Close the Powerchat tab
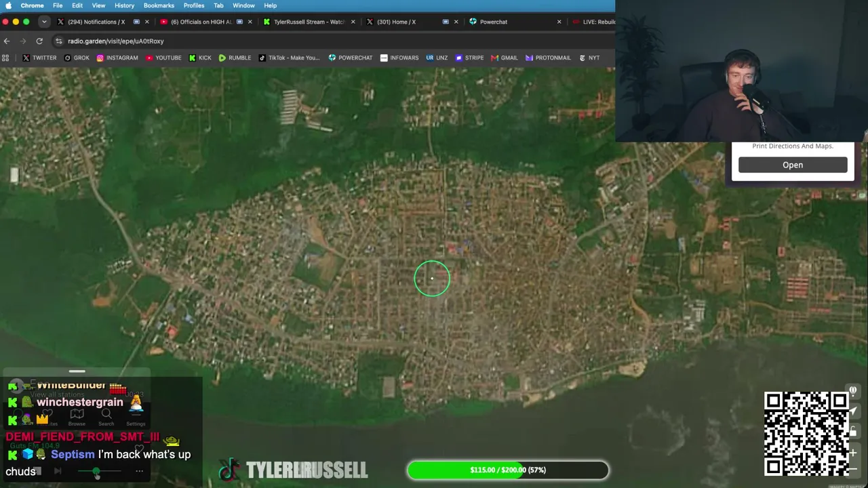 click(559, 22)
